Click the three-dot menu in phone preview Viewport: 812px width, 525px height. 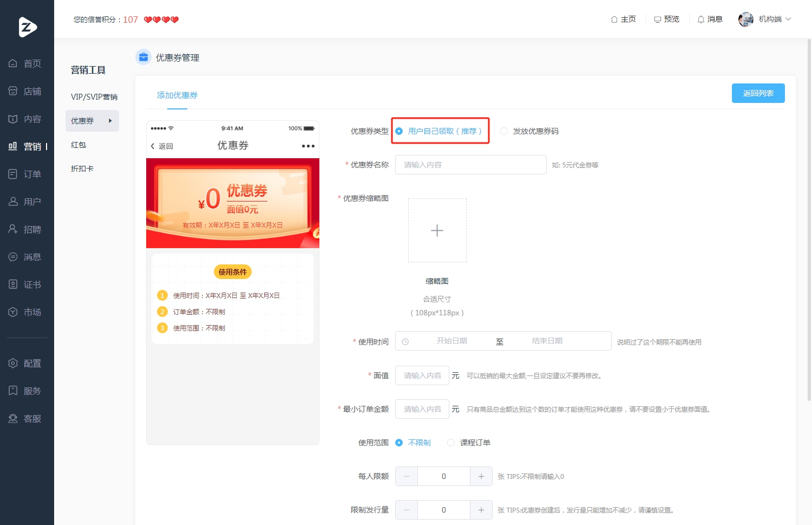308,146
